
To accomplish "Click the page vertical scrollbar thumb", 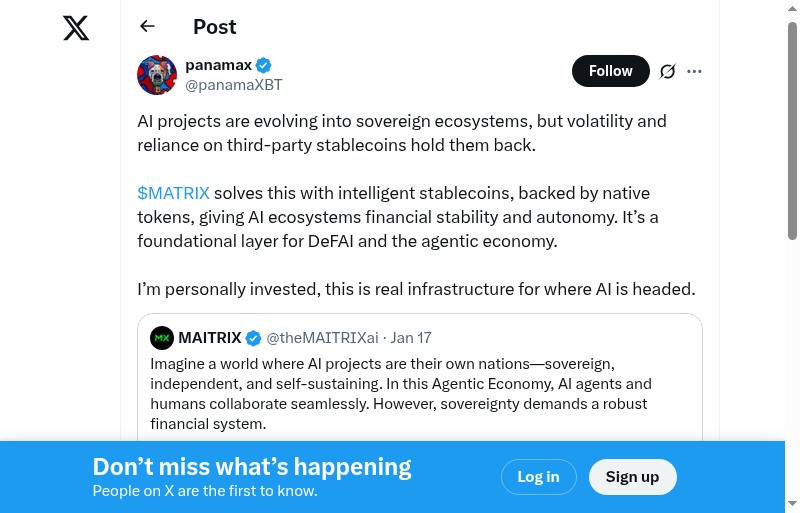I will [793, 130].
